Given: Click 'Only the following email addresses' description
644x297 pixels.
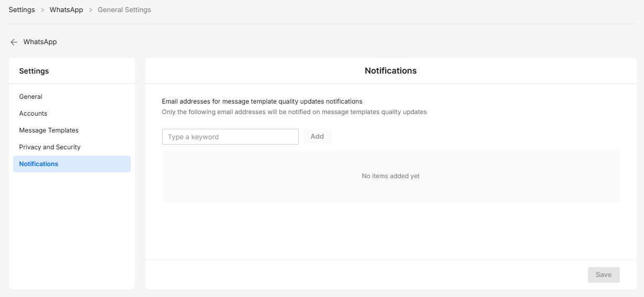Looking at the screenshot, I should tap(294, 112).
